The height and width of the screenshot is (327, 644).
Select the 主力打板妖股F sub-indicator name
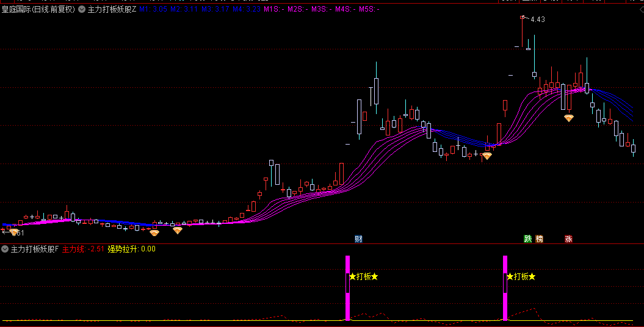point(35,249)
